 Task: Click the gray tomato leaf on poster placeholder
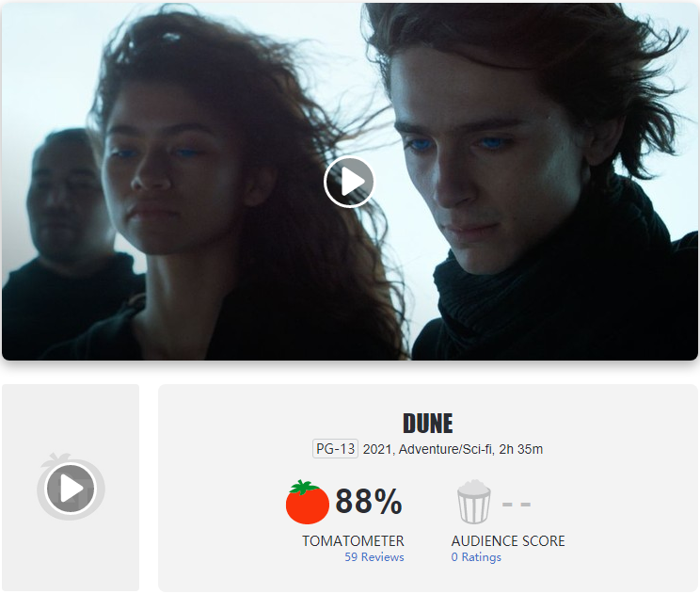point(56,459)
